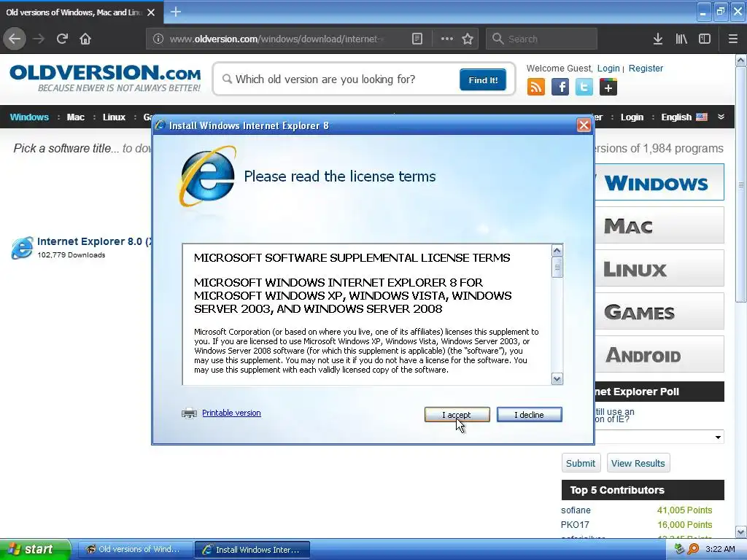Click the license text scrollbar up arrow
Screen dimensions: 747x560
tap(557, 251)
